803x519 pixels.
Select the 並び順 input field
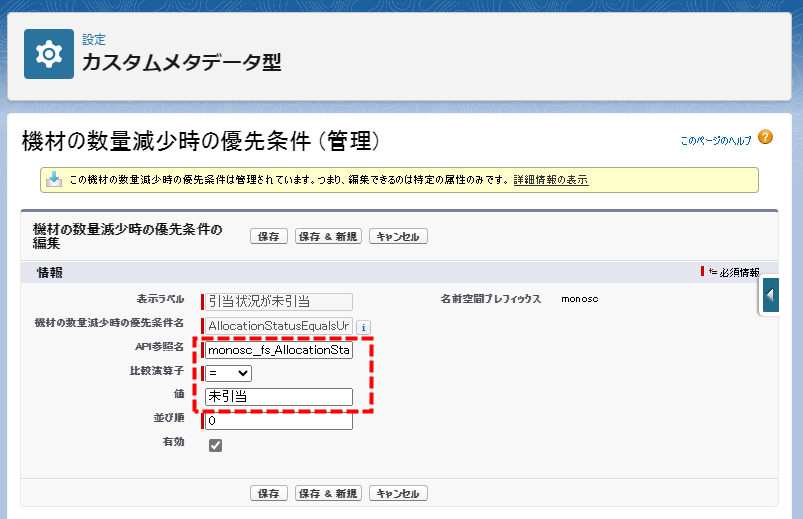coord(279,421)
